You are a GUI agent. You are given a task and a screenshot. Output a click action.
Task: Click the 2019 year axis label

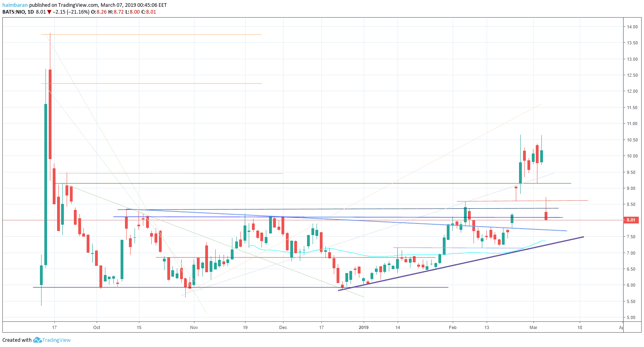click(x=364, y=327)
